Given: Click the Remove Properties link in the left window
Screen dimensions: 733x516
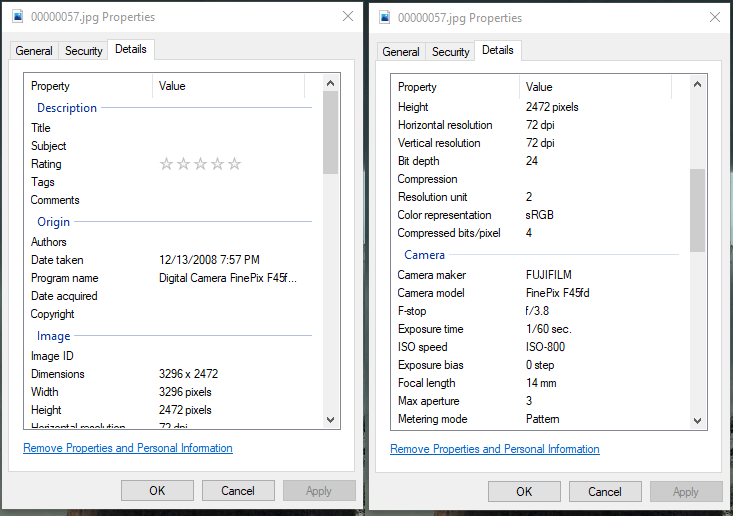Looking at the screenshot, I should point(128,448).
